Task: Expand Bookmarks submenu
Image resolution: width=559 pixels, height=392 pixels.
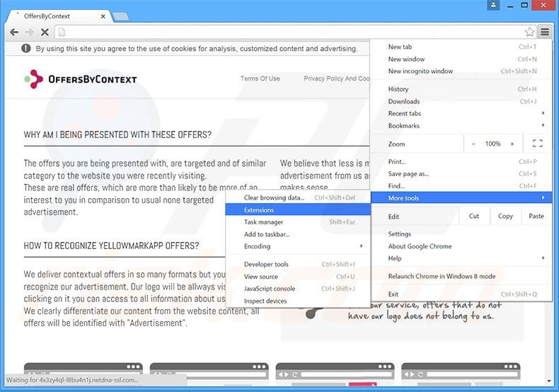Action: (x=461, y=126)
